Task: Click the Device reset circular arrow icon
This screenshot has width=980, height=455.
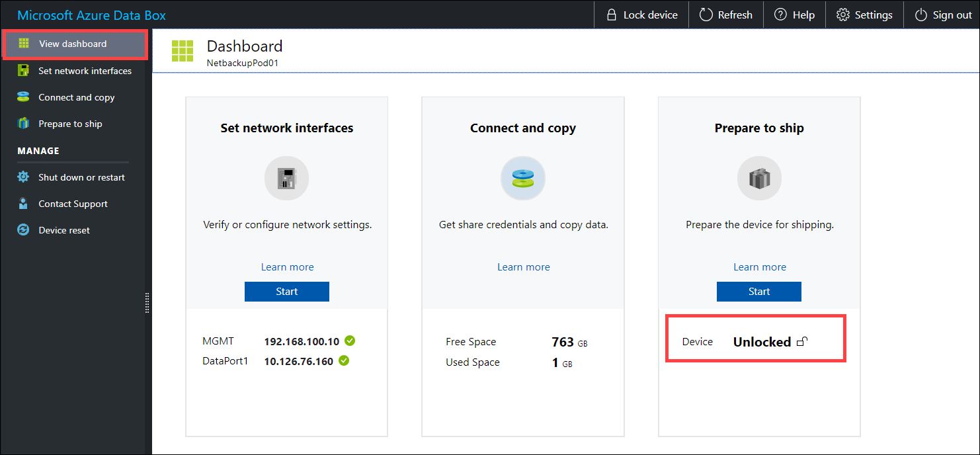Action: [x=24, y=230]
